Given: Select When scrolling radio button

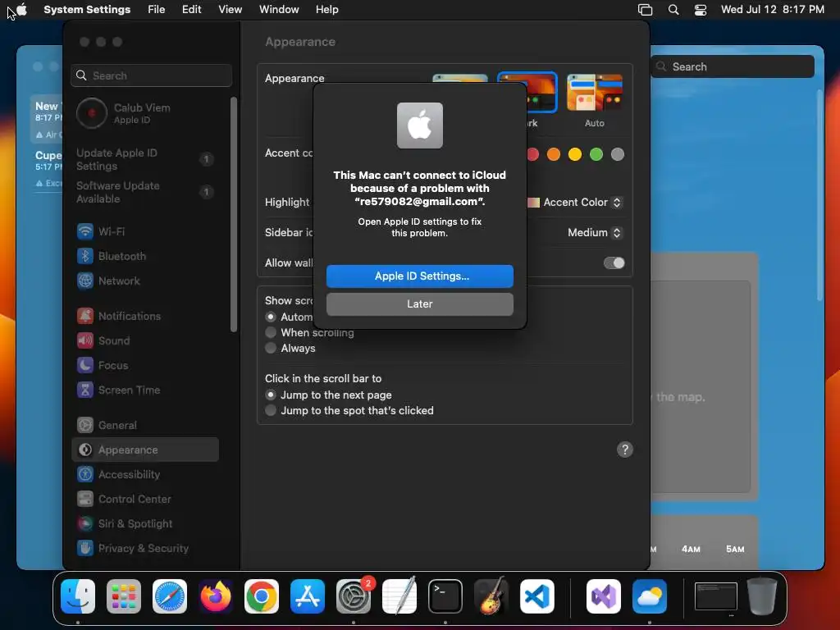Looking at the screenshot, I should click(x=271, y=333).
